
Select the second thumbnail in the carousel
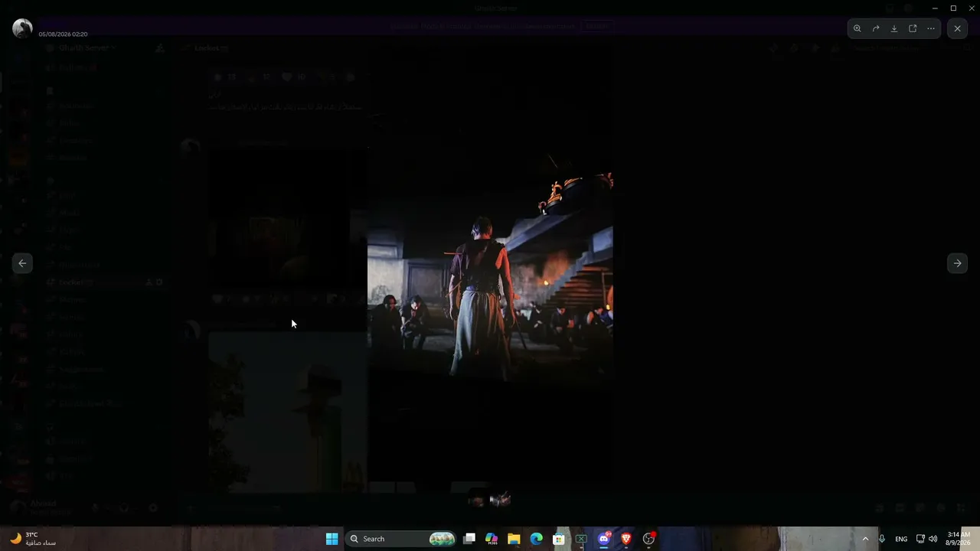pos(500,500)
